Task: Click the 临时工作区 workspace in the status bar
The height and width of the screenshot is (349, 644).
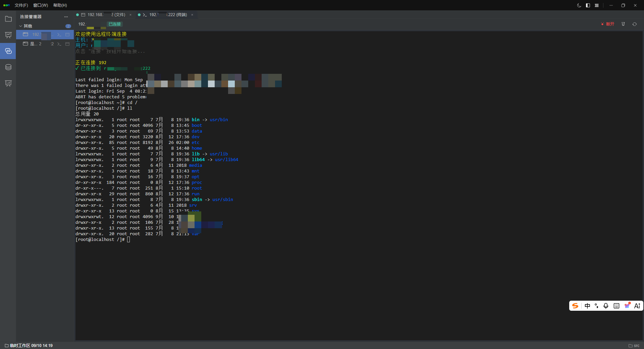Action: tap(29, 346)
